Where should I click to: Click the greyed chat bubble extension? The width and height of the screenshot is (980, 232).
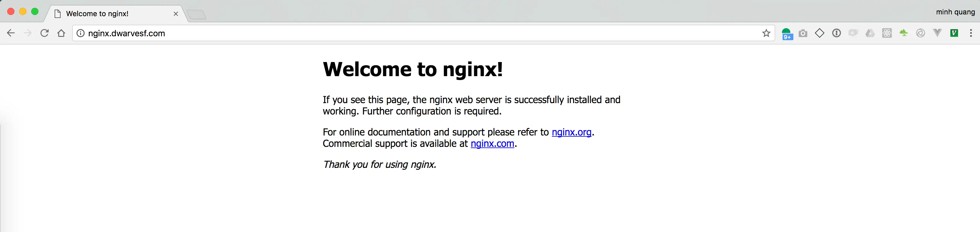(x=853, y=33)
